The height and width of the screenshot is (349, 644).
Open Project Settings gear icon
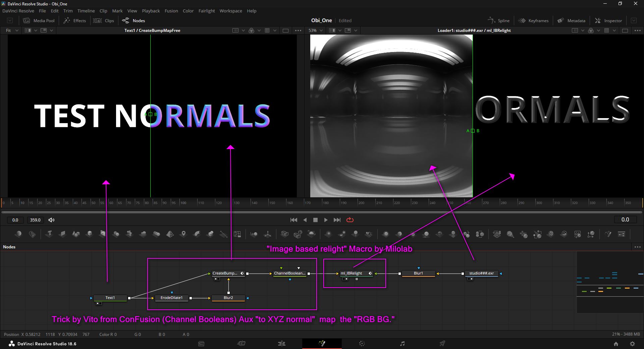(632, 344)
